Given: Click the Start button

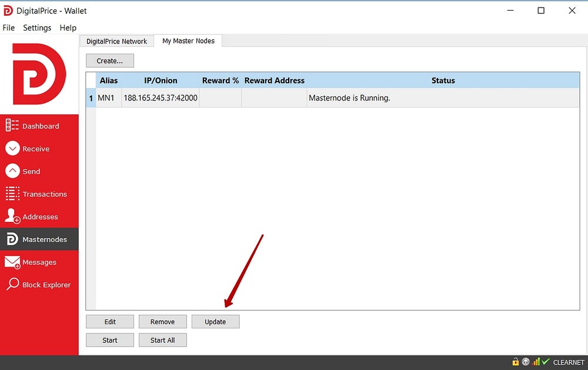Looking at the screenshot, I should 110,340.
